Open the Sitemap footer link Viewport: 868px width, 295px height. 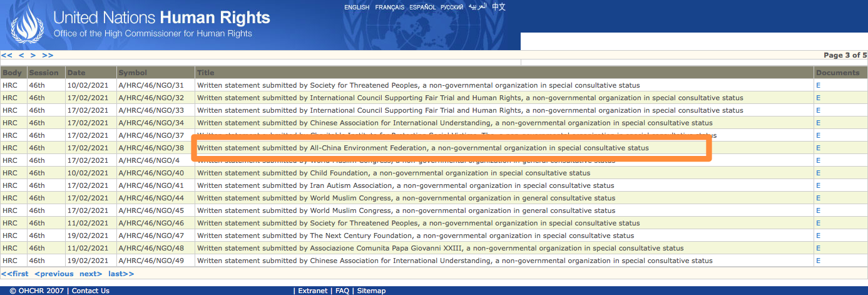371,291
